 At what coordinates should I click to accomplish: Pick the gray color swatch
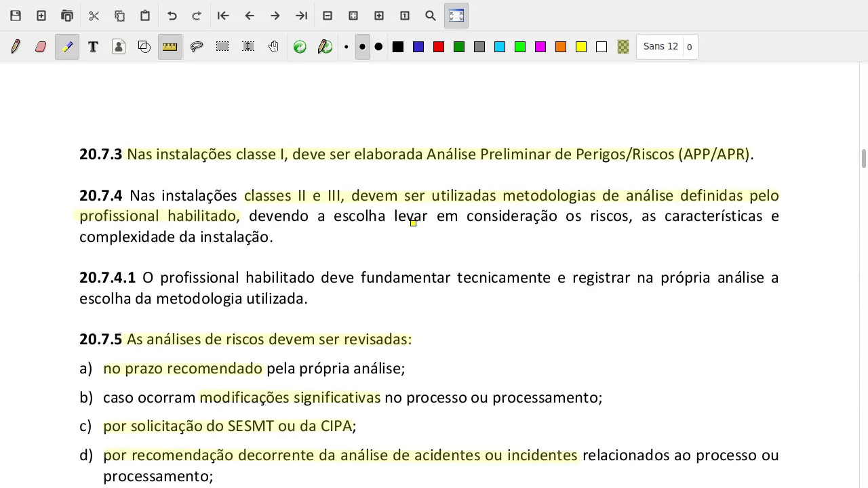pyautogui.click(x=479, y=47)
